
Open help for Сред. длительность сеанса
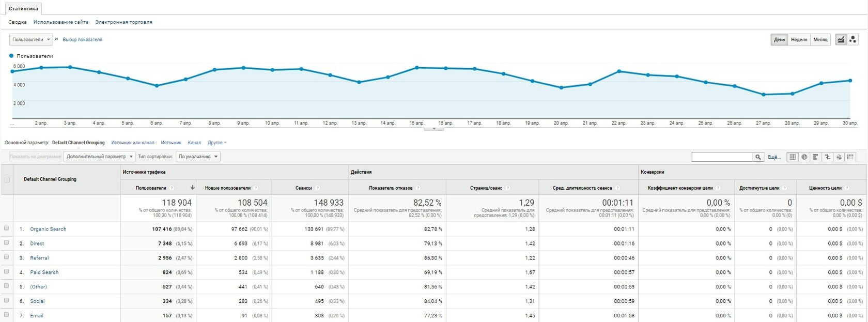617,188
